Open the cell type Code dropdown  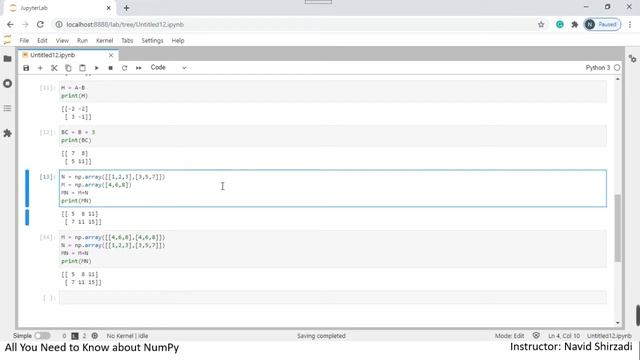click(168, 68)
